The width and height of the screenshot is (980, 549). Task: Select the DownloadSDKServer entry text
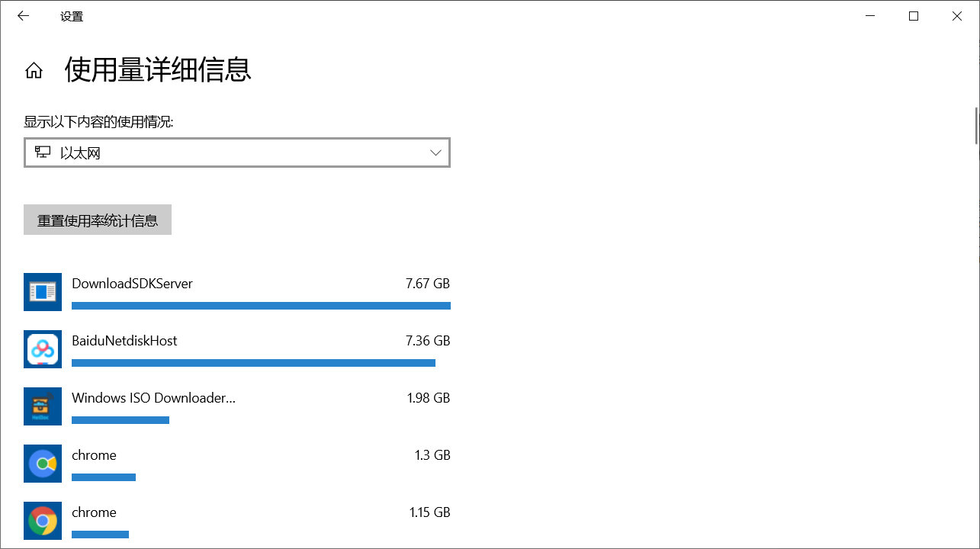click(132, 283)
